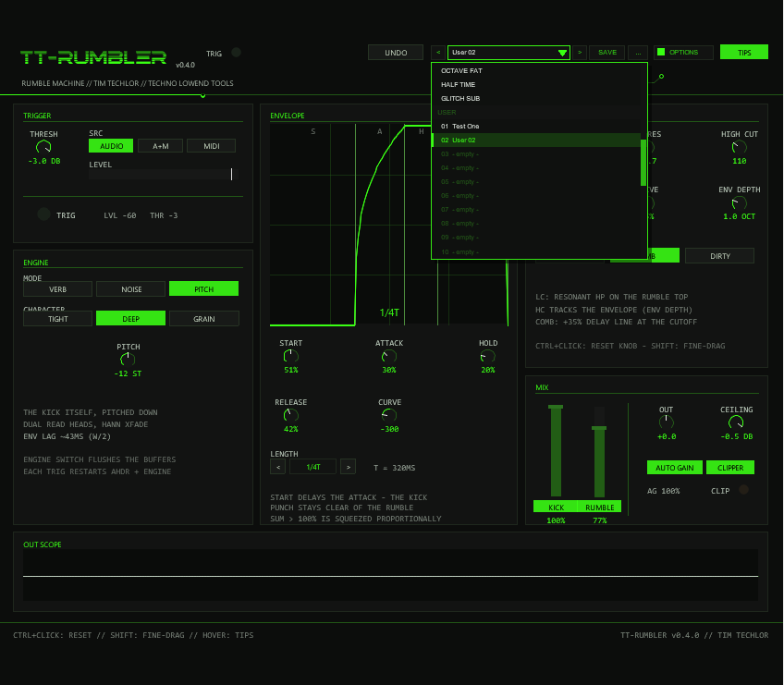The image size is (784, 685).
Task: Click the CURVE knob at -300
Action: tap(388, 415)
